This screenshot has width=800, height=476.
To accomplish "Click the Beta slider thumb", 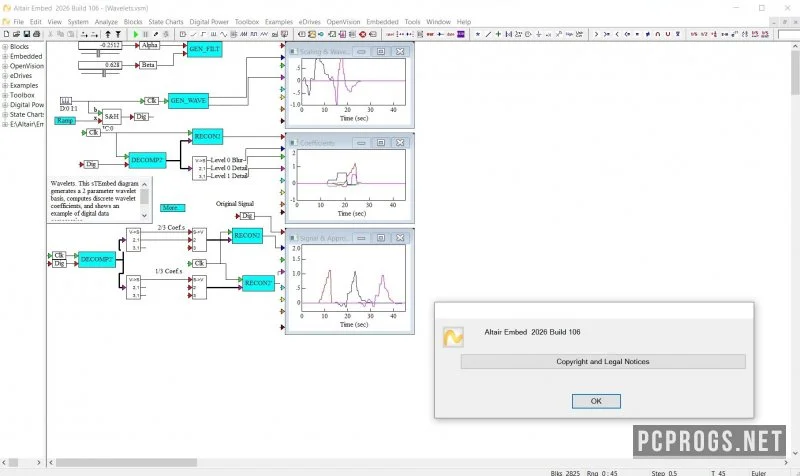I will 104,73.
